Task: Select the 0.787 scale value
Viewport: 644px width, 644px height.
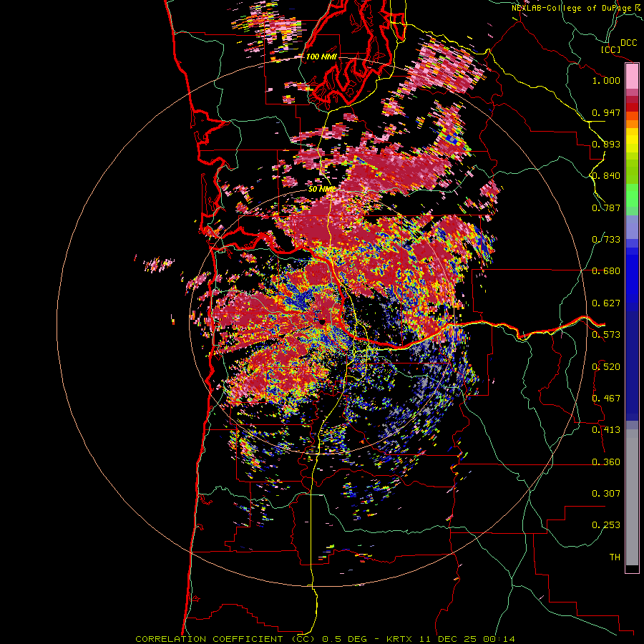Action: pyautogui.click(x=606, y=208)
